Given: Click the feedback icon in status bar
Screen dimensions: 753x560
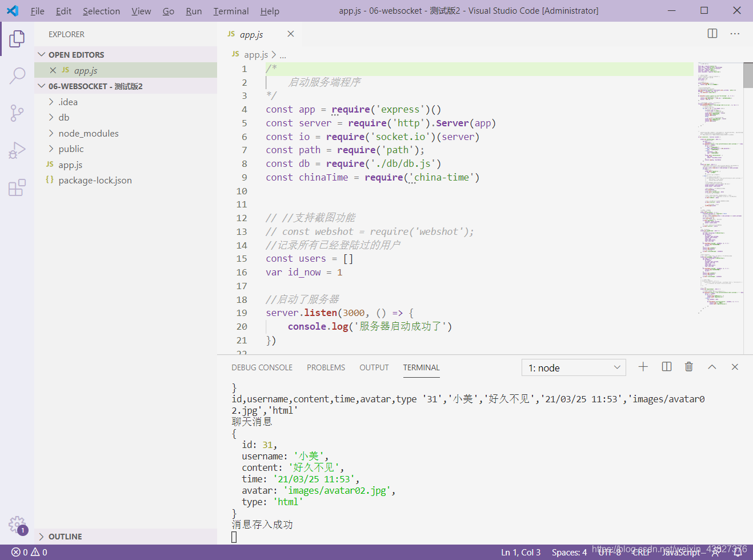Looking at the screenshot, I should pyautogui.click(x=715, y=553).
